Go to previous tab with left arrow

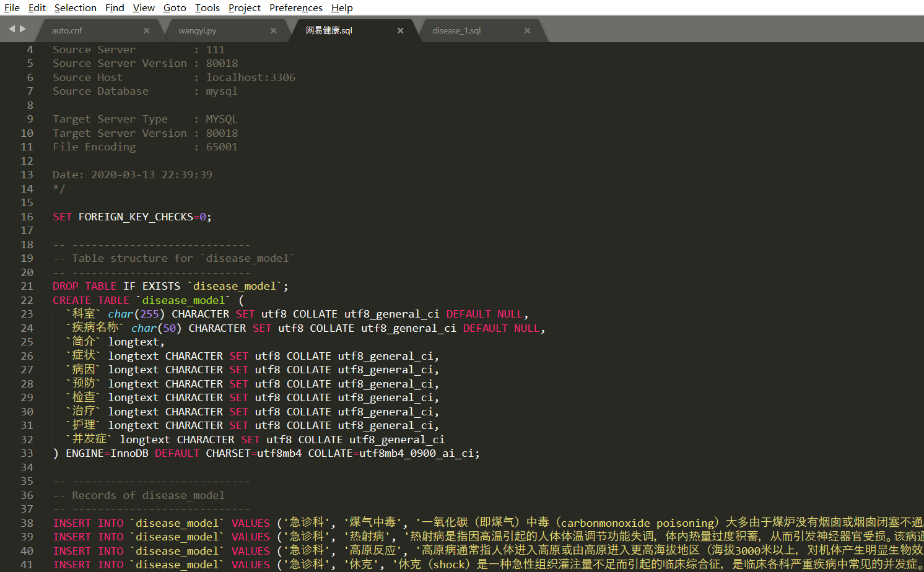point(12,29)
